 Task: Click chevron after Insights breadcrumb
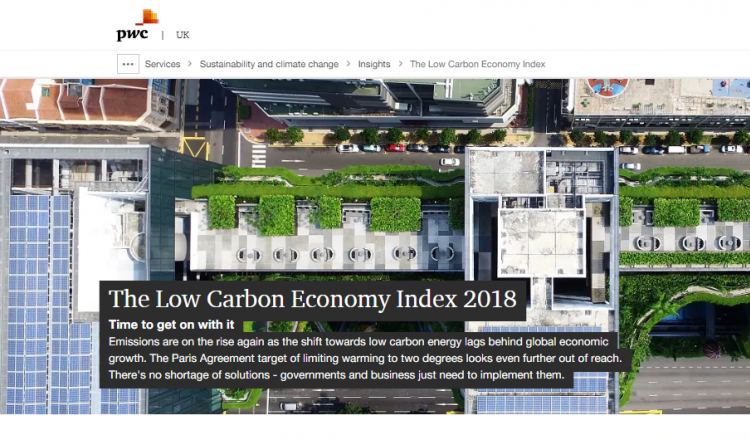point(400,64)
